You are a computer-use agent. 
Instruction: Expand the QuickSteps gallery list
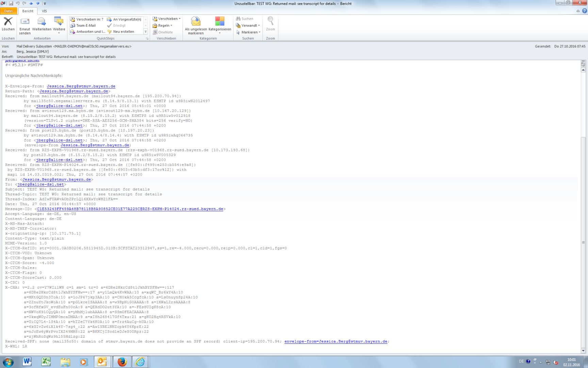pos(146,32)
